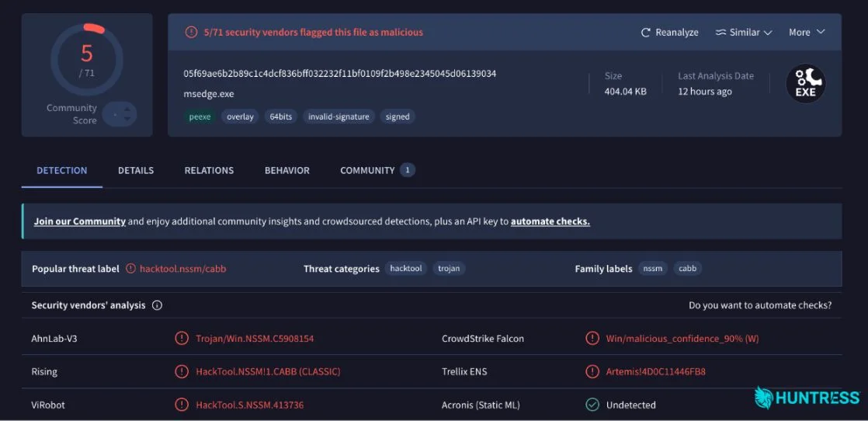Image resolution: width=868 pixels, height=421 pixels.
Task: Click the hacktool.nssm/cabb threat label text
Action: click(x=183, y=269)
